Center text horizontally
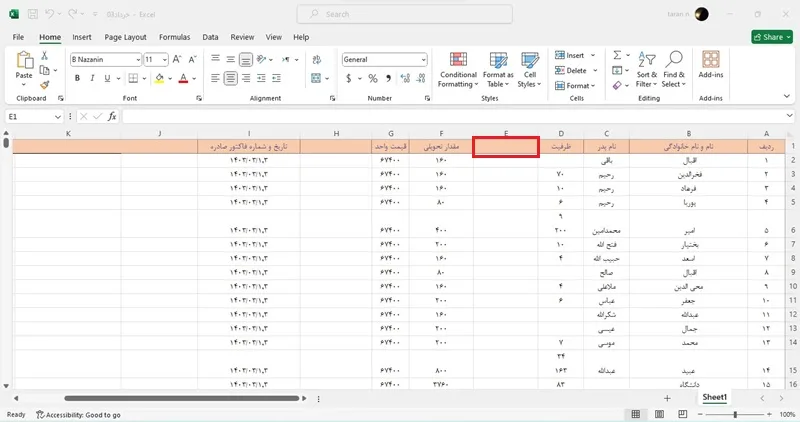The width and height of the screenshot is (800, 422). (x=231, y=78)
